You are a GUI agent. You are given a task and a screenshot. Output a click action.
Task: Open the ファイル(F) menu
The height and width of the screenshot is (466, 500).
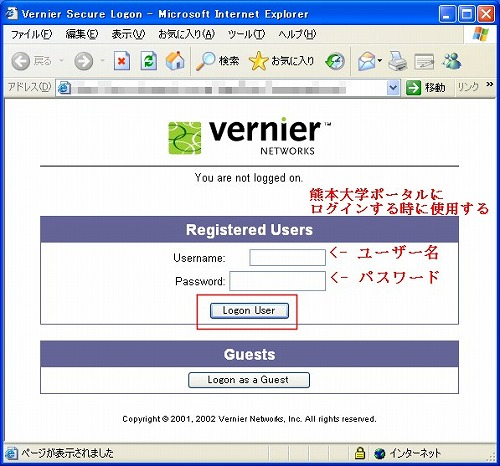pyautogui.click(x=31, y=34)
